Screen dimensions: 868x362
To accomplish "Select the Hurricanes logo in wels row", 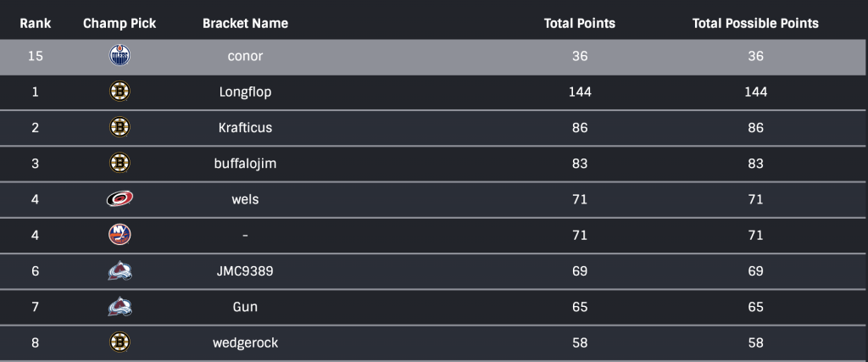I will pyautogui.click(x=120, y=199).
